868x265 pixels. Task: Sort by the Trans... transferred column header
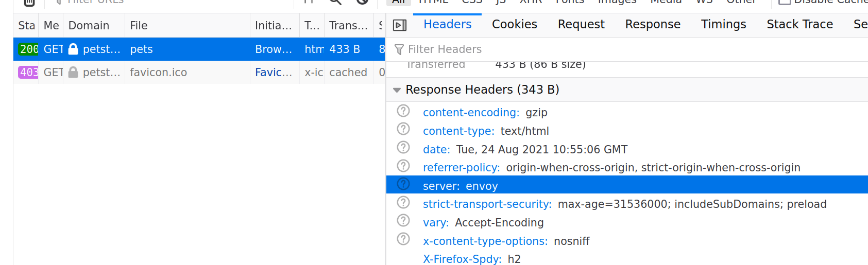pyautogui.click(x=349, y=26)
